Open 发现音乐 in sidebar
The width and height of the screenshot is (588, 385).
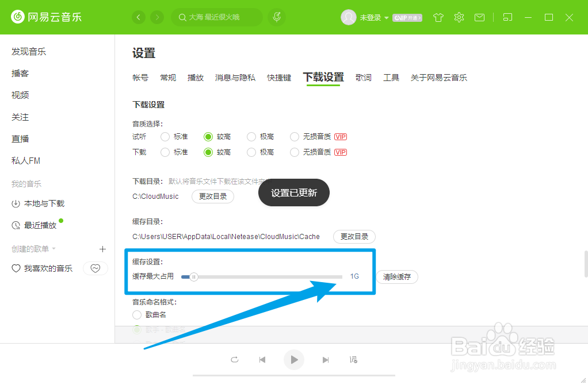(29, 52)
